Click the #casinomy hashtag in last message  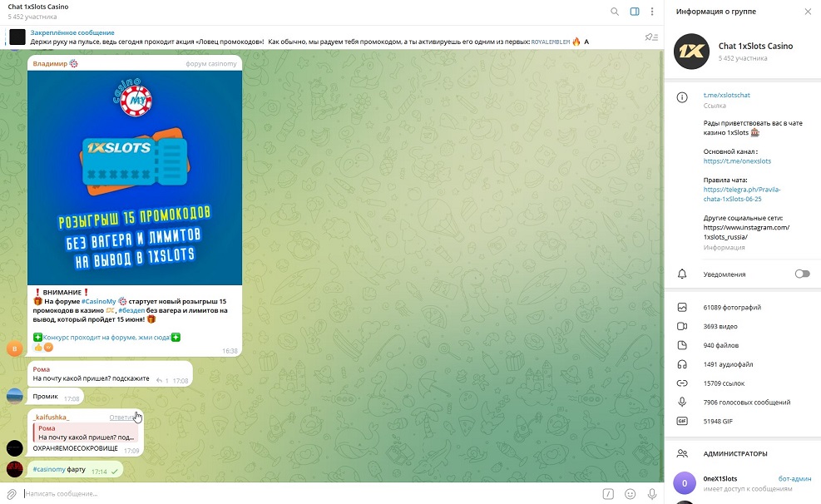click(49, 469)
